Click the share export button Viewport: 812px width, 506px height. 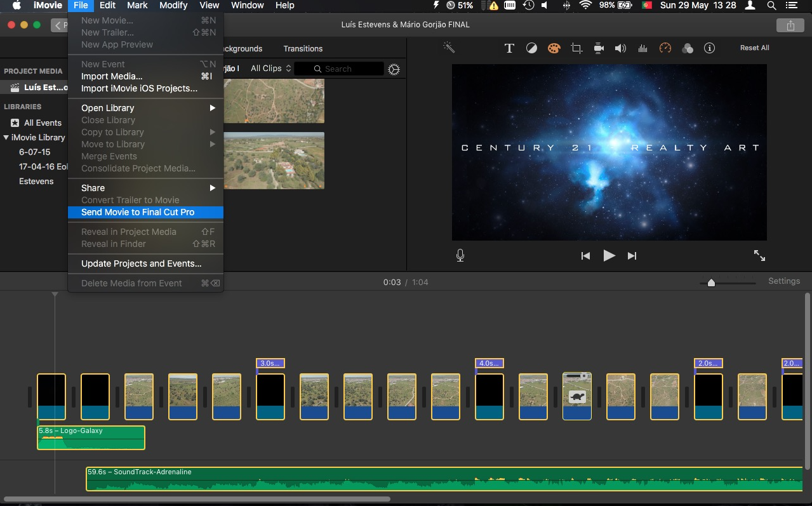tap(790, 25)
